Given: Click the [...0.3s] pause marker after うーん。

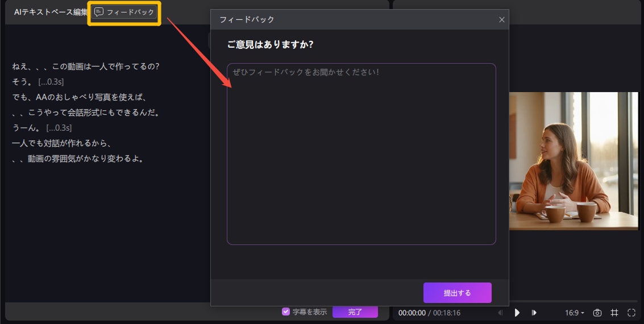Looking at the screenshot, I should [x=59, y=128].
